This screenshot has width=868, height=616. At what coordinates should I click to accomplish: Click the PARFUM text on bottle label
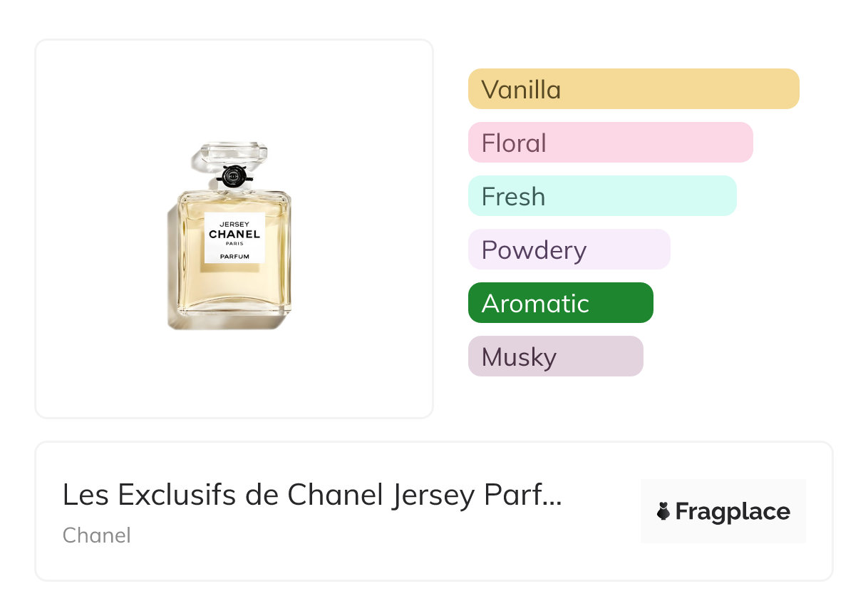234,257
